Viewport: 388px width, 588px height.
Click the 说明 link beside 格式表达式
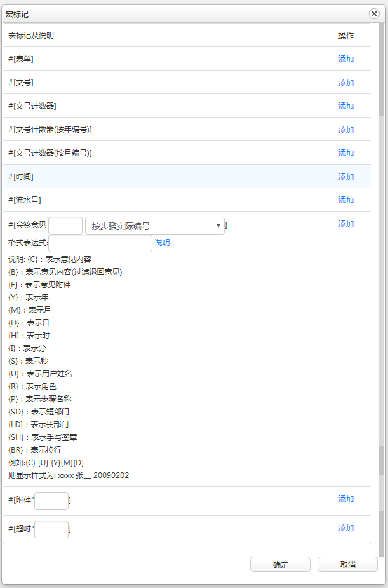click(x=162, y=243)
